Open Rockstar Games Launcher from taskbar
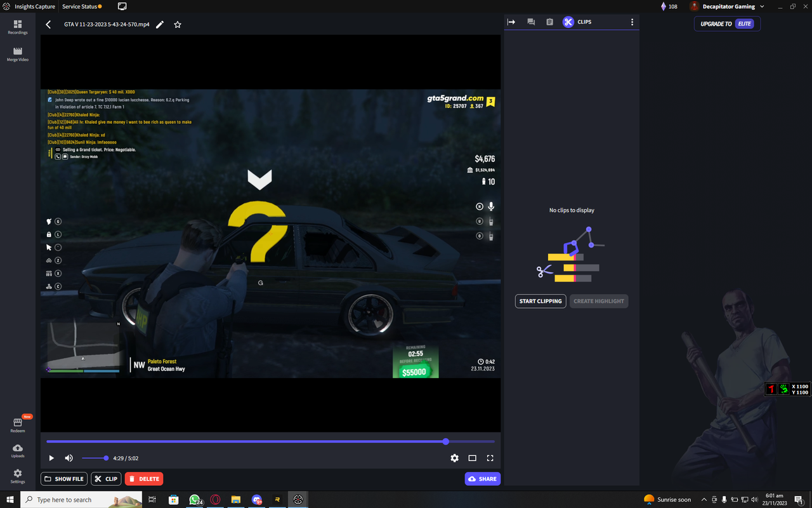 277,500
